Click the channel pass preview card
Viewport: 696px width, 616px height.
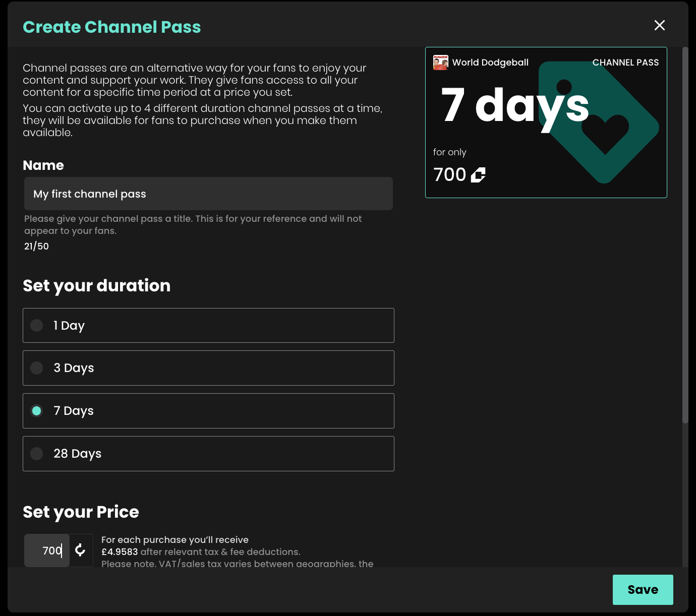click(x=546, y=122)
